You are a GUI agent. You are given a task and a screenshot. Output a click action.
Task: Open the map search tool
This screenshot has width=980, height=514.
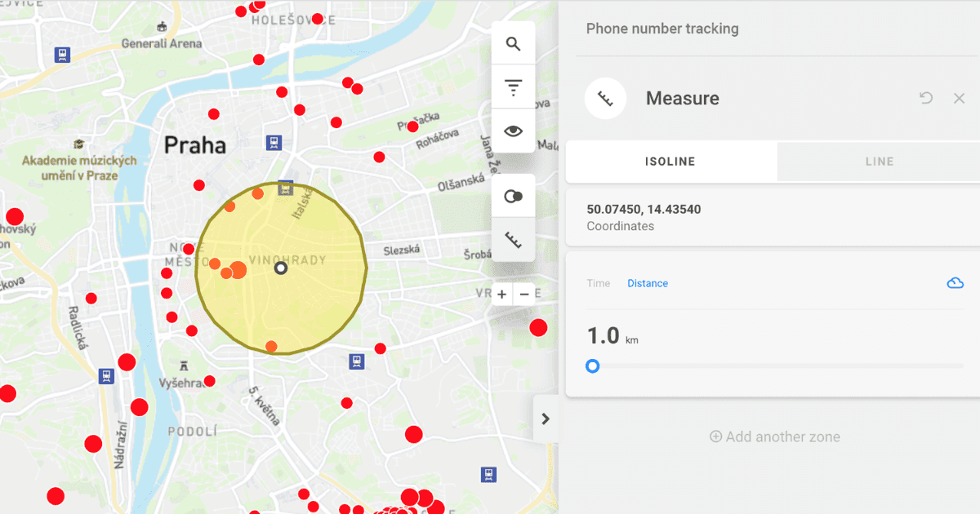[513, 42]
